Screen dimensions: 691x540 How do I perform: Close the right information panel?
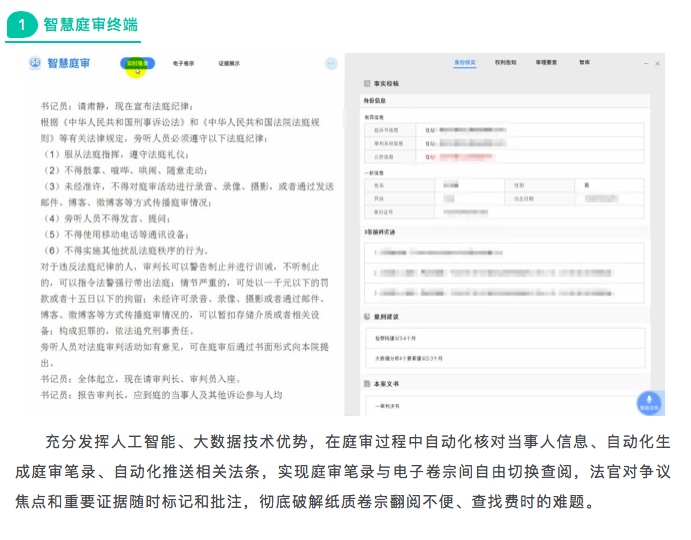pyautogui.click(x=657, y=62)
